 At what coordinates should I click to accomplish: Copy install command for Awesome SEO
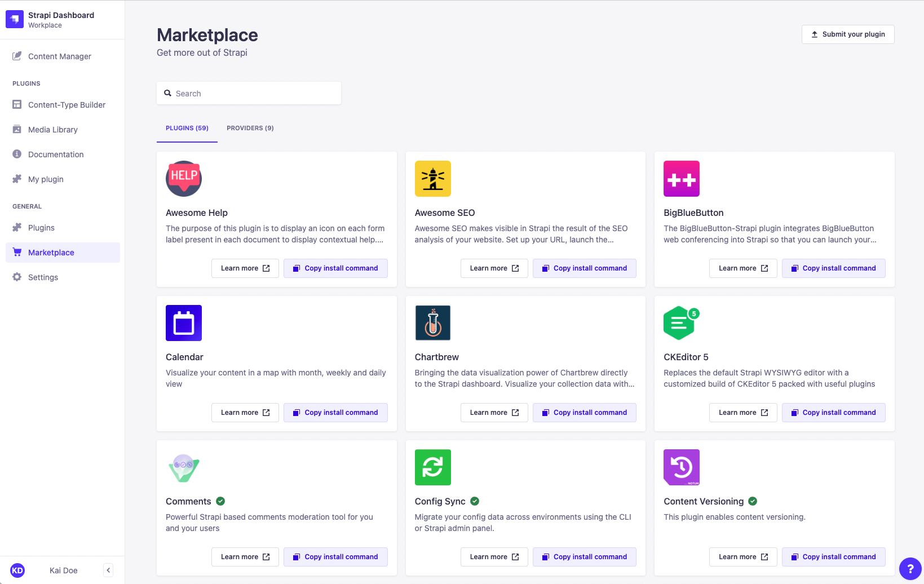585,268
